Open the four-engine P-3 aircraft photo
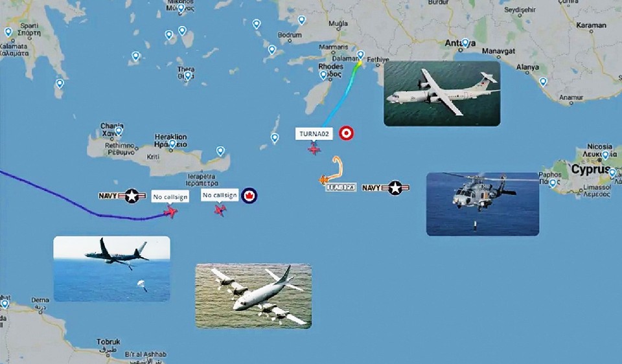The width and height of the screenshot is (622, 364). (x=253, y=296)
